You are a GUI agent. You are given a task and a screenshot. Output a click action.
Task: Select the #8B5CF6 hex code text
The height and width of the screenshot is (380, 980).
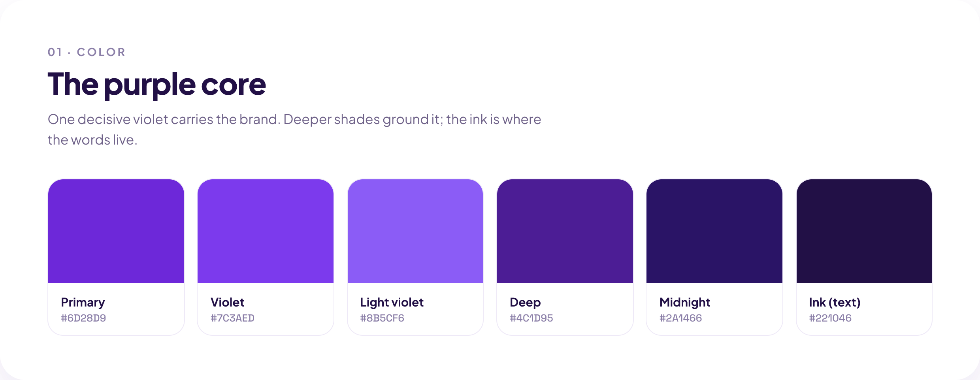pyautogui.click(x=382, y=318)
